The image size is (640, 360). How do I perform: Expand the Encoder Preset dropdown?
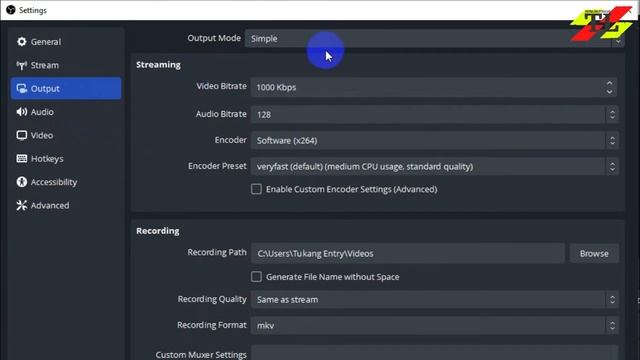pos(435,167)
